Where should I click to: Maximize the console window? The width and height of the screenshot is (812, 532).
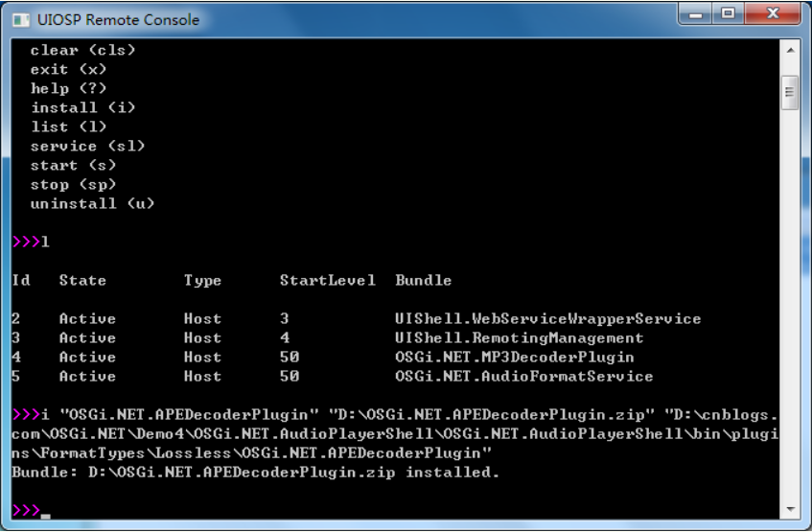728,13
